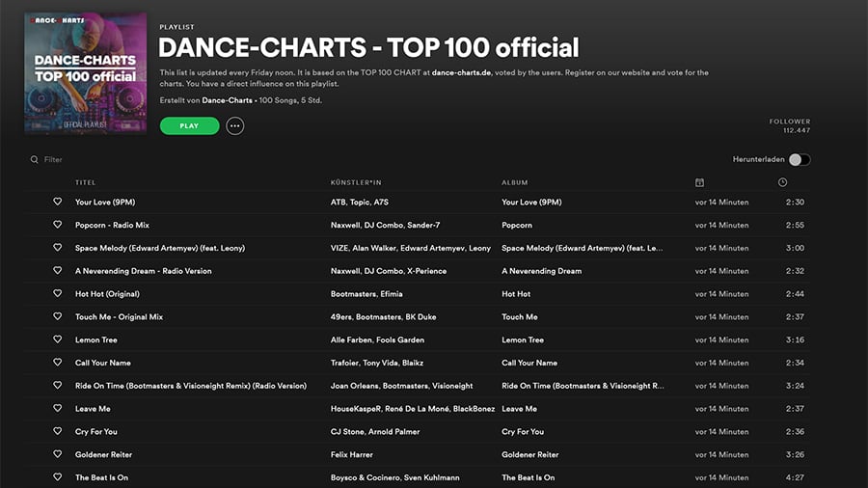This screenshot has height=488, width=868.
Task: Save Goldener Reiter with heart icon
Action: point(58,454)
